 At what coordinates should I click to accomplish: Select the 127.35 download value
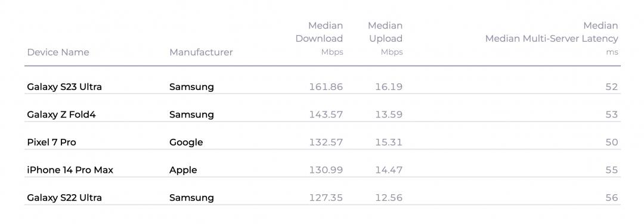click(326, 197)
